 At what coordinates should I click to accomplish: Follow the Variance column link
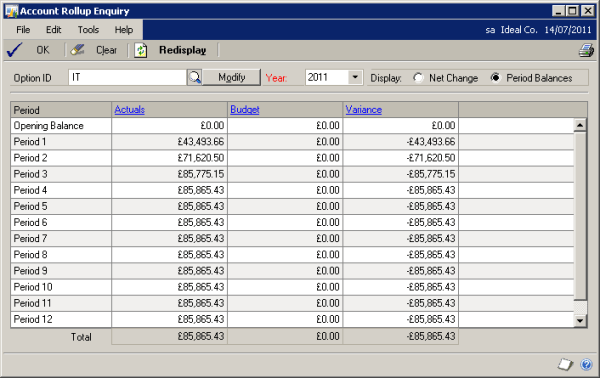[364, 110]
